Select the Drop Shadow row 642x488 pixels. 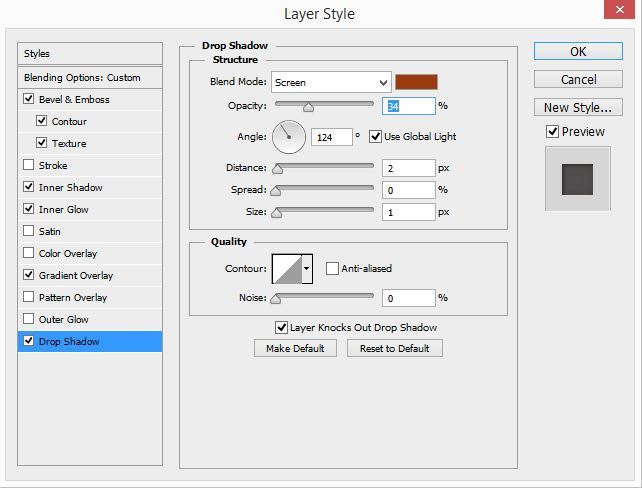(x=90, y=341)
